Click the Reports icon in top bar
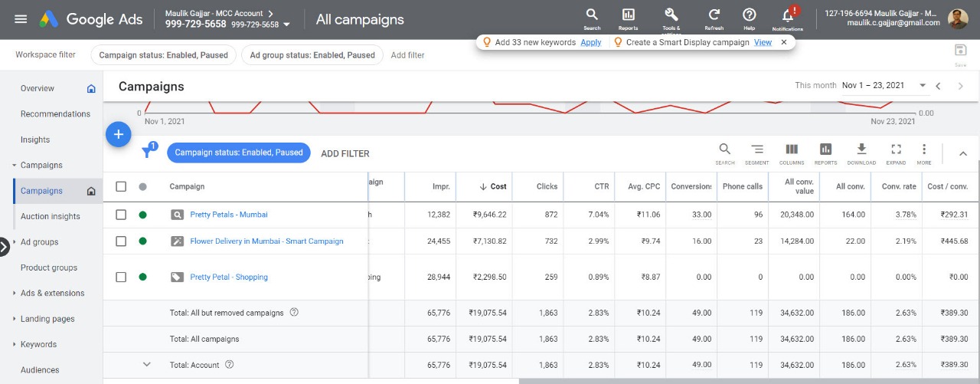The width and height of the screenshot is (980, 384). (x=628, y=15)
